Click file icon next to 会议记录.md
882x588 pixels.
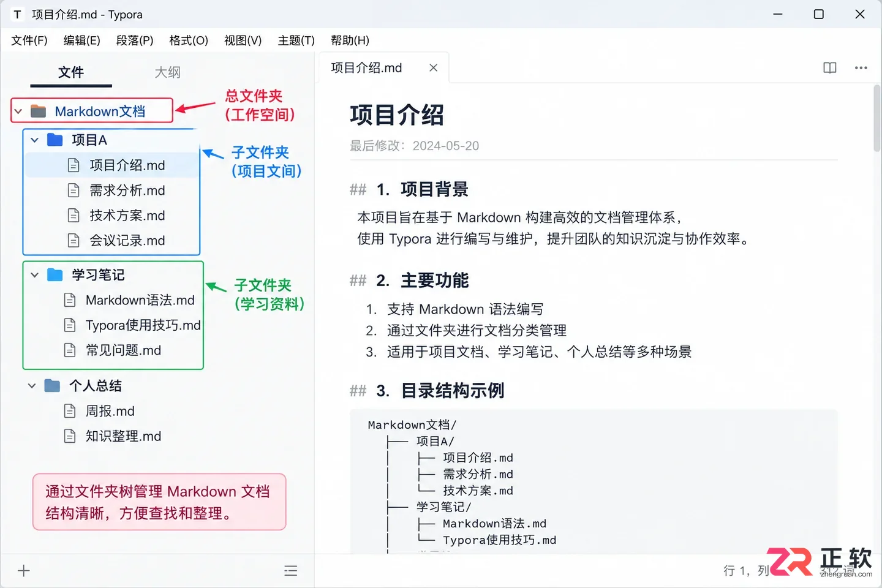73,241
